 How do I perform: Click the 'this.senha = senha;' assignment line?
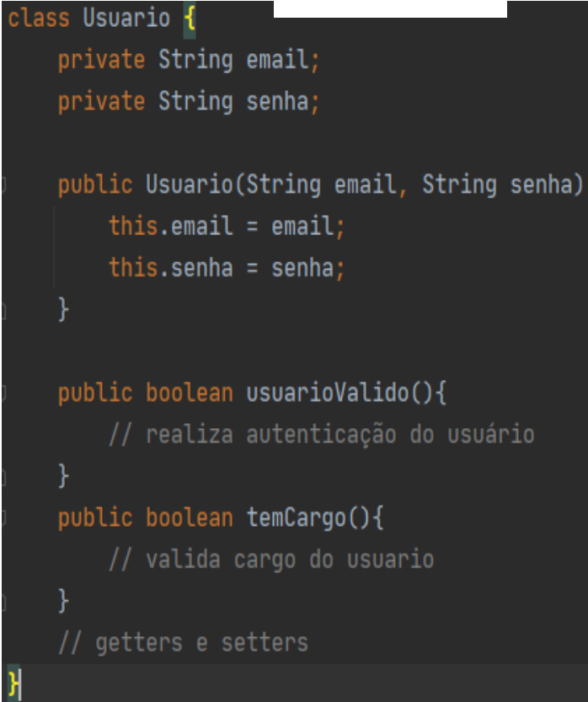(x=227, y=268)
